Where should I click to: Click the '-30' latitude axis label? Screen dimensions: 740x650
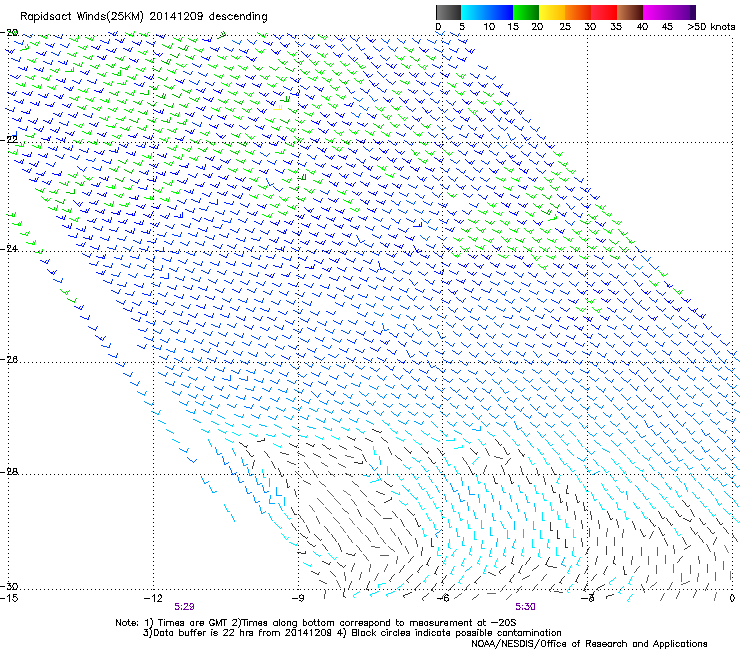[9, 586]
